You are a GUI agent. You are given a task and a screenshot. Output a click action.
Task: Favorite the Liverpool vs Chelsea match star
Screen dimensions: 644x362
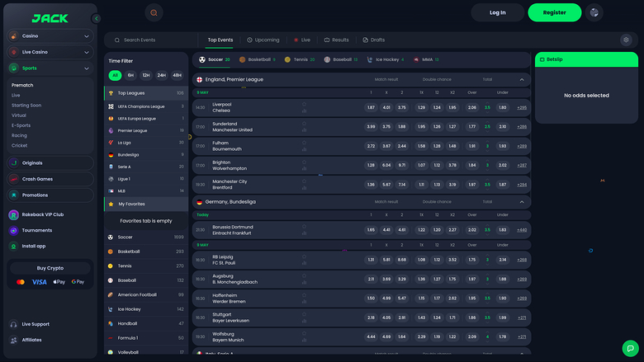pos(305,104)
